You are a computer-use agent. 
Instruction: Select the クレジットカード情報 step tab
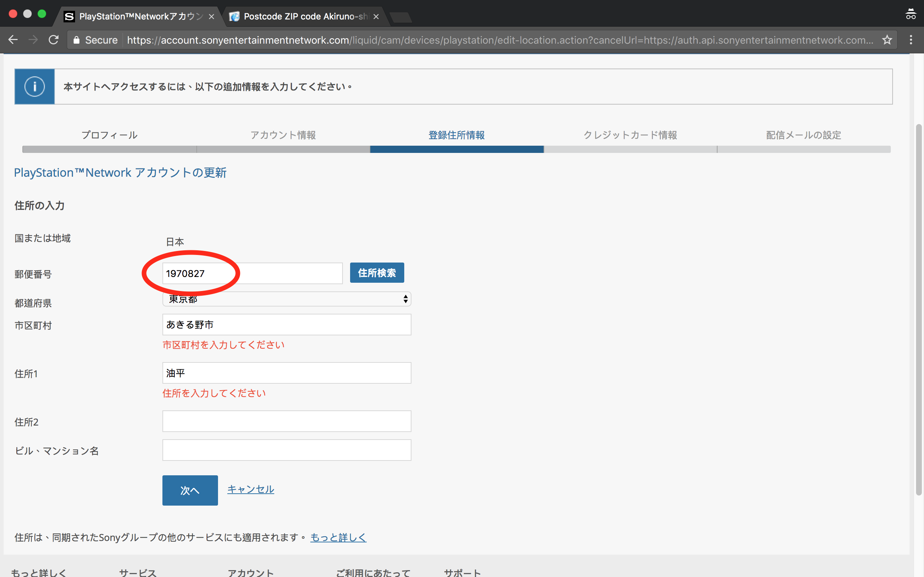[630, 135]
